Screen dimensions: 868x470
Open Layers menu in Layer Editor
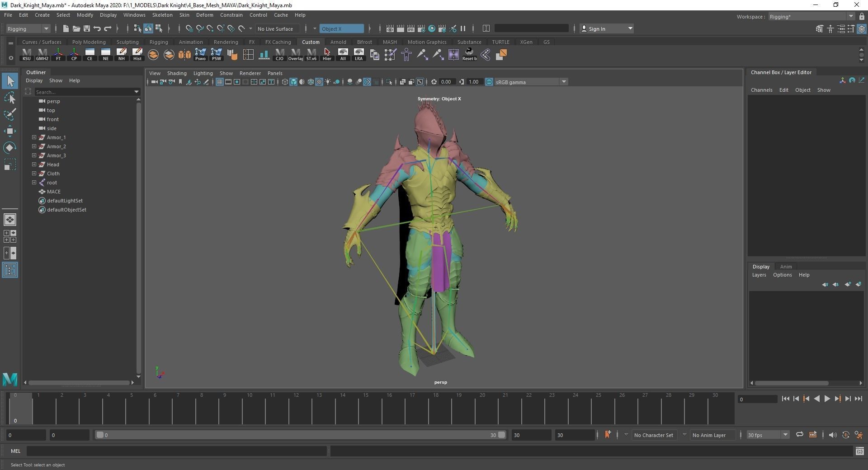point(759,275)
